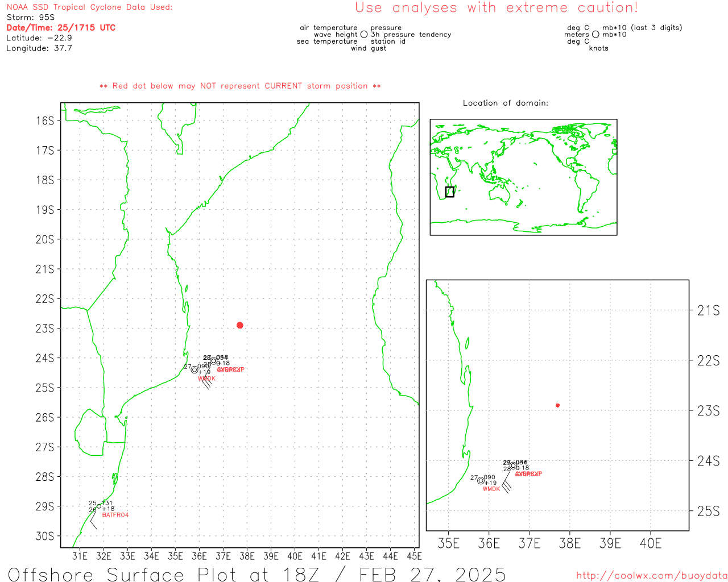
Task: Click '(last 3 digits)' legend note
Action: [x=656, y=28]
